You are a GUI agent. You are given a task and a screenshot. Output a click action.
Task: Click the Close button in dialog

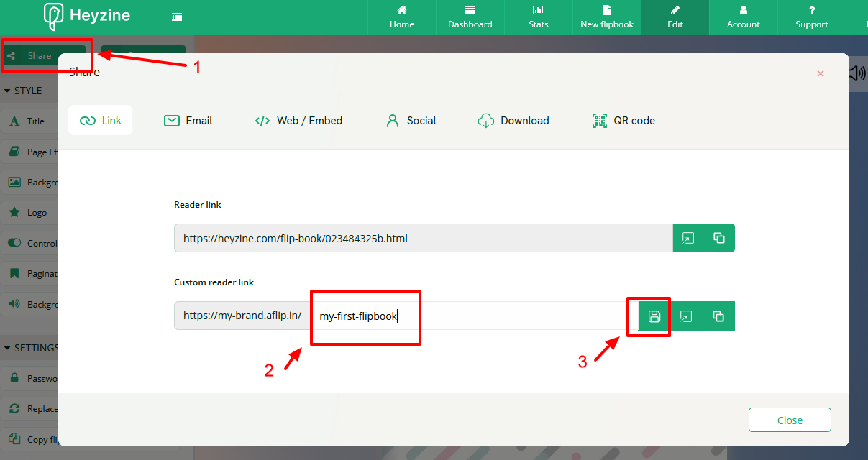(790, 420)
